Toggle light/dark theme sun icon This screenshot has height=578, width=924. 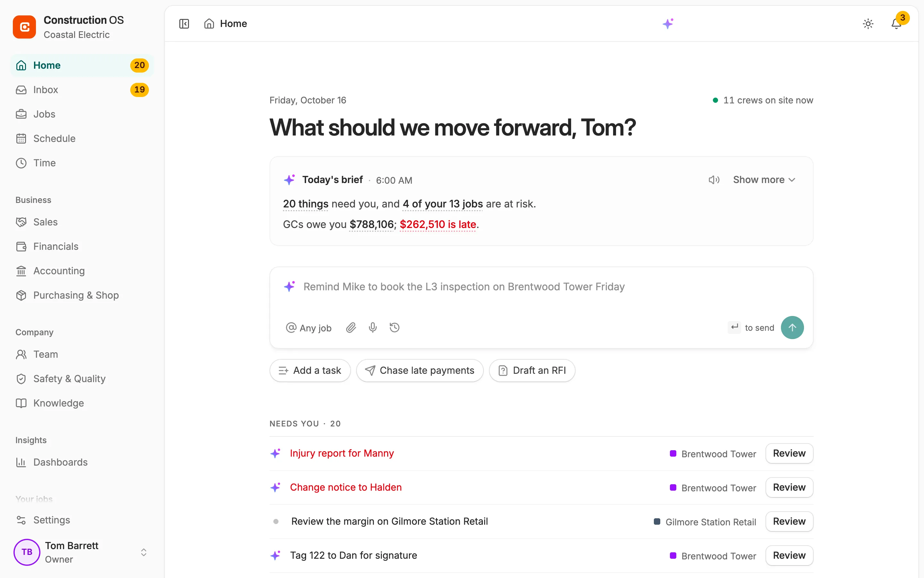868,24
